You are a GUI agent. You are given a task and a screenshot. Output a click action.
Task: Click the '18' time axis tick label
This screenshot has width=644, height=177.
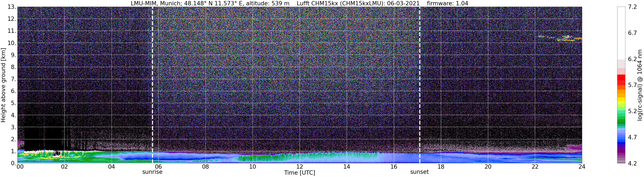tap(441, 167)
